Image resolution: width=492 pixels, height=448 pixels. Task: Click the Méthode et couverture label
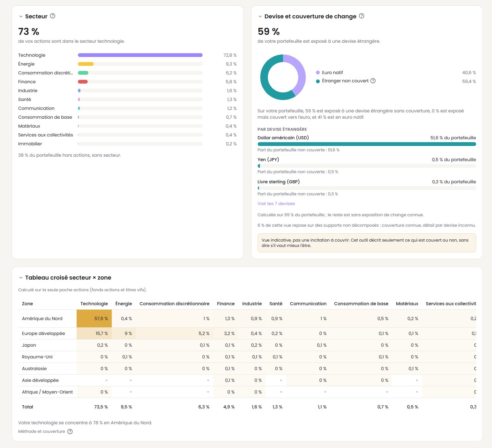pyautogui.click(x=41, y=432)
